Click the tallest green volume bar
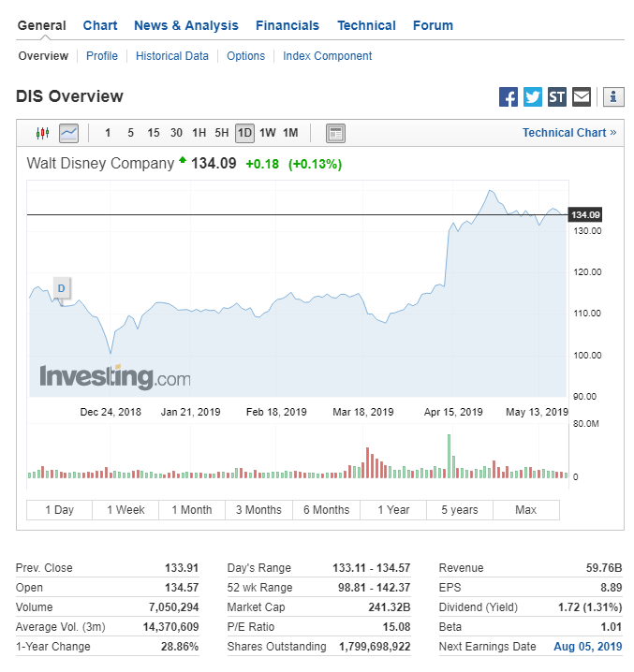The width and height of the screenshot is (634, 672). coord(450,456)
